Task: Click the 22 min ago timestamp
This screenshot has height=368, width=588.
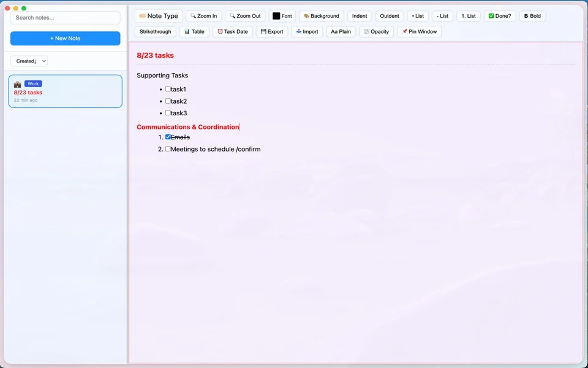Action: [26, 100]
